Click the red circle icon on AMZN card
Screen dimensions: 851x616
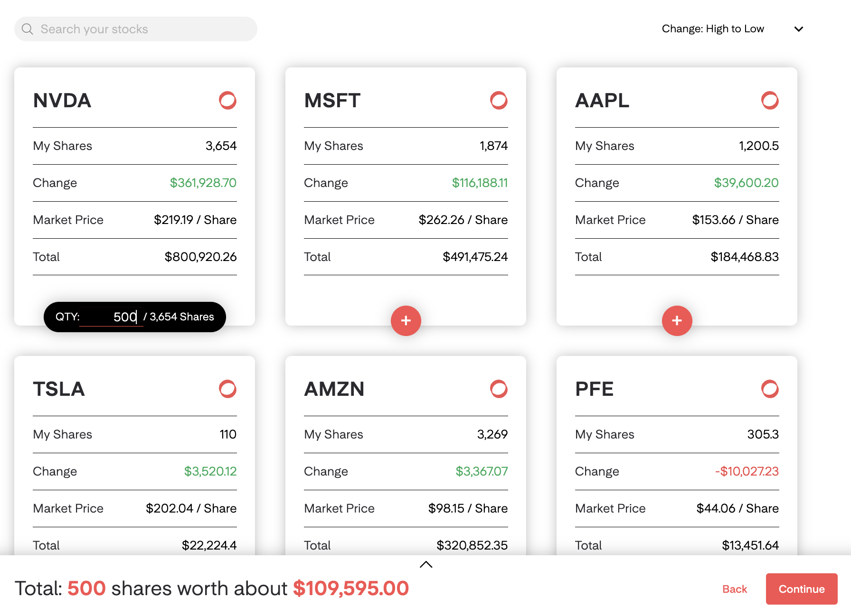(x=499, y=389)
